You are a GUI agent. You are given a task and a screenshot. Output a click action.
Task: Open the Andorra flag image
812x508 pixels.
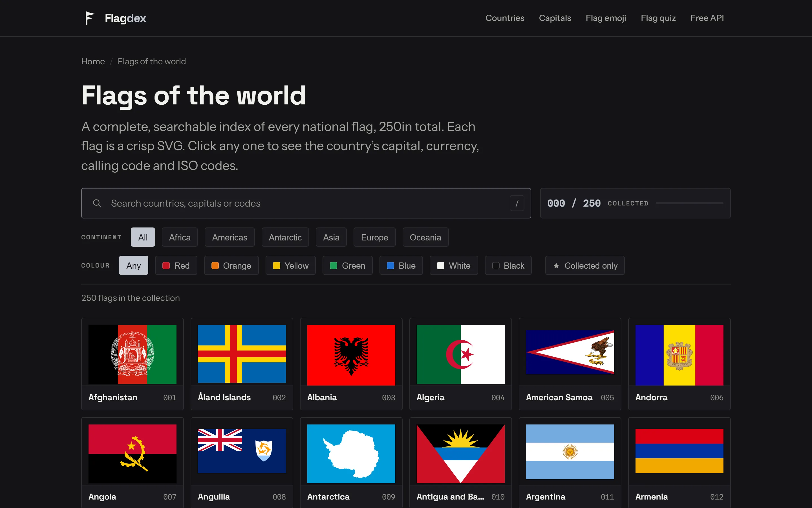(x=679, y=355)
